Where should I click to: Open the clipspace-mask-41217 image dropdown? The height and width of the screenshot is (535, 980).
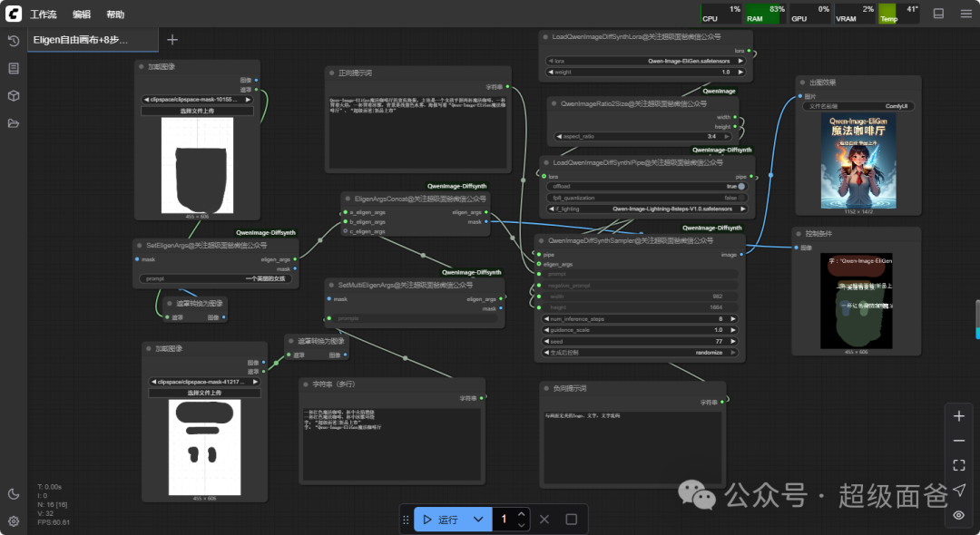pyautogui.click(x=204, y=382)
